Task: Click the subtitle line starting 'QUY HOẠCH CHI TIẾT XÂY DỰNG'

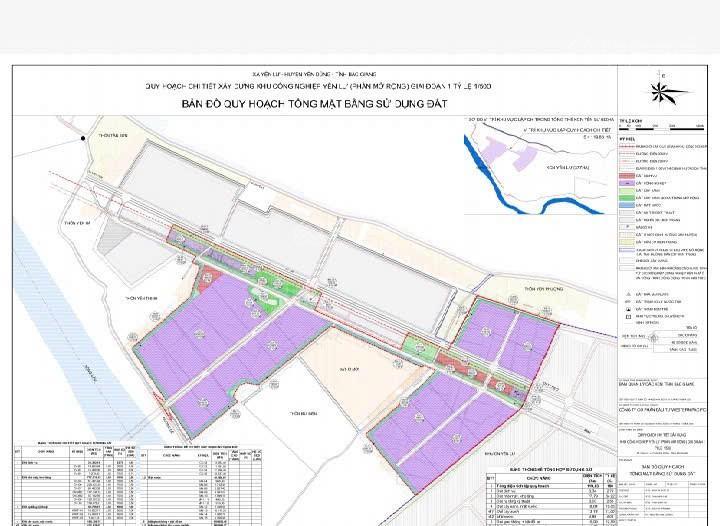Action: [x=318, y=86]
